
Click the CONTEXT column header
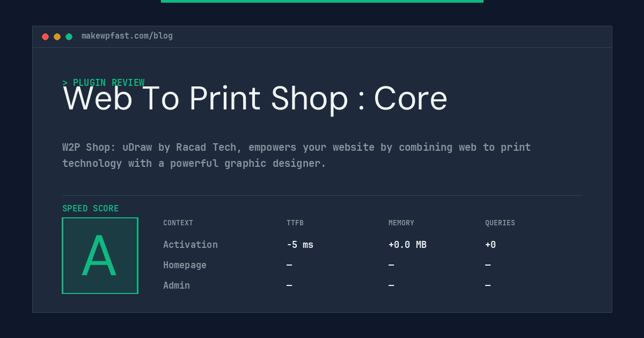coord(178,223)
